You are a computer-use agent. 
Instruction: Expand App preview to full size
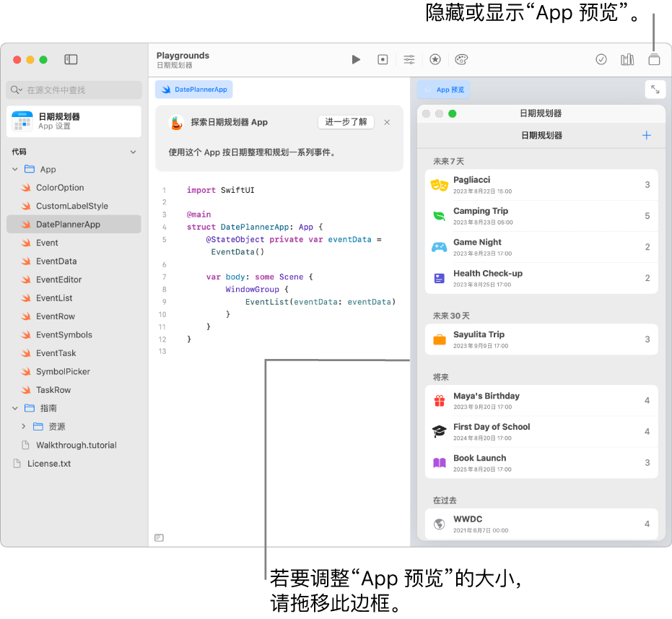(655, 90)
